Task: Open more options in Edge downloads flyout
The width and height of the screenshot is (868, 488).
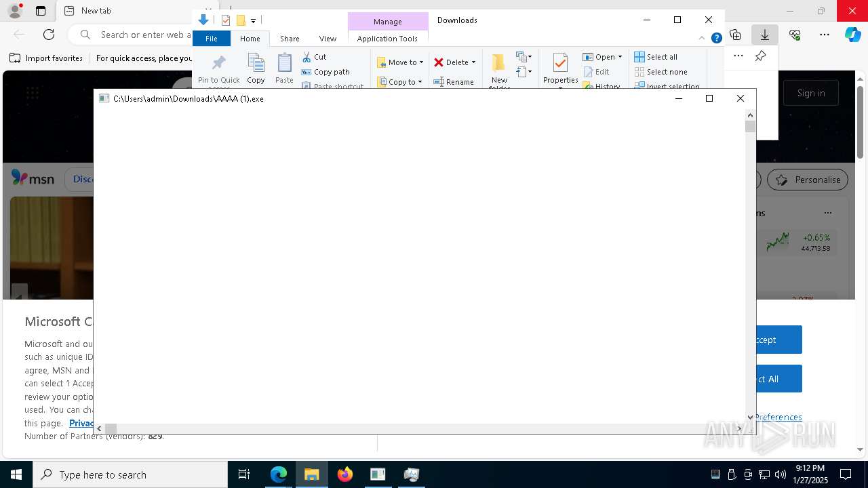Action: (x=738, y=56)
